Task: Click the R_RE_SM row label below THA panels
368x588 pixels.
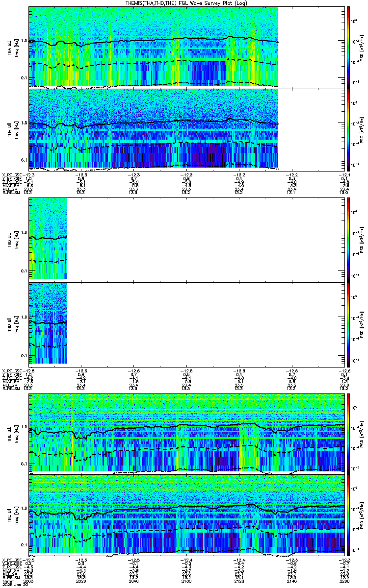Action: coord(11,193)
